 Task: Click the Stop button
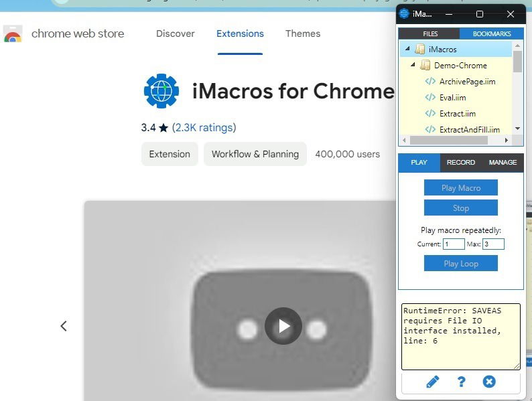click(x=461, y=208)
